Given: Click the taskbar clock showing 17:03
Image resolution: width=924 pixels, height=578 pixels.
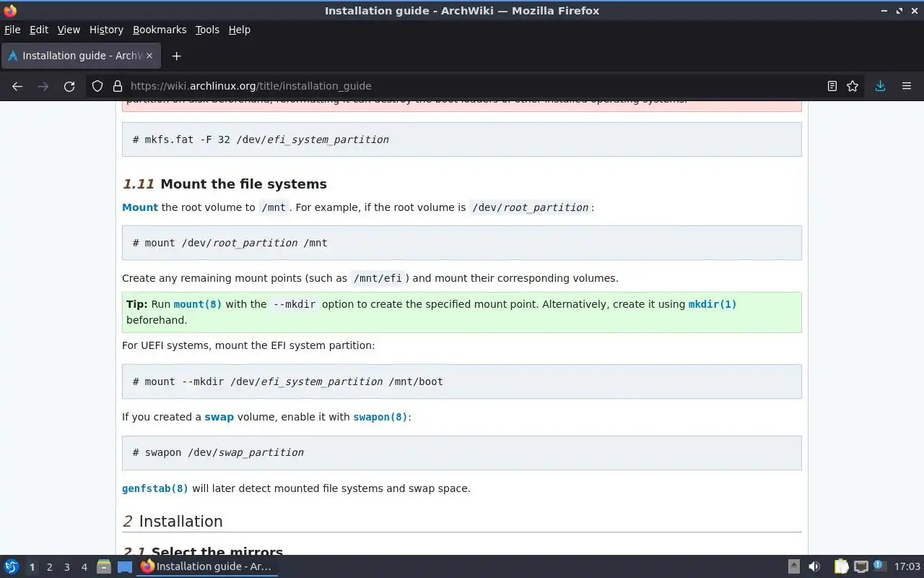Looking at the screenshot, I should pyautogui.click(x=907, y=566).
